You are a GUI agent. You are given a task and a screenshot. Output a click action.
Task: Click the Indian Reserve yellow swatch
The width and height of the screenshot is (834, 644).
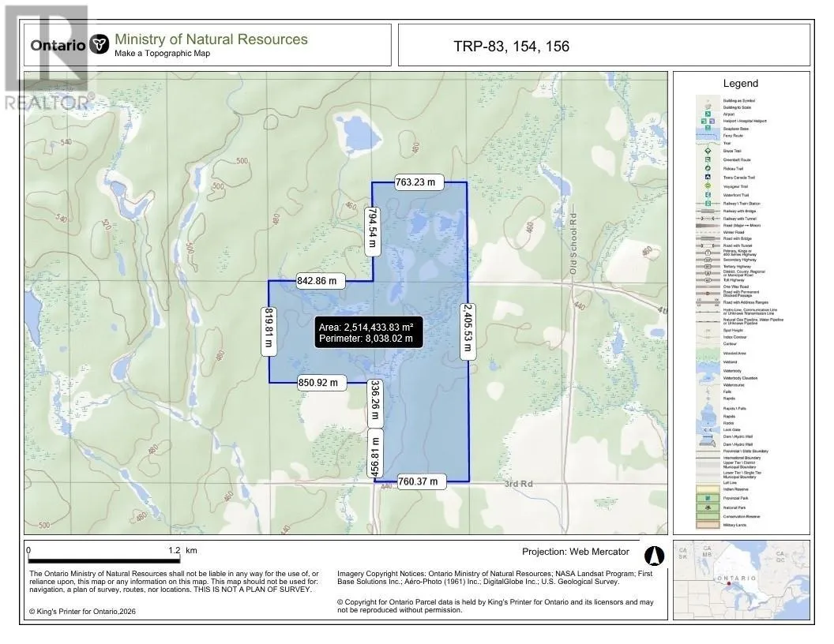(x=708, y=489)
